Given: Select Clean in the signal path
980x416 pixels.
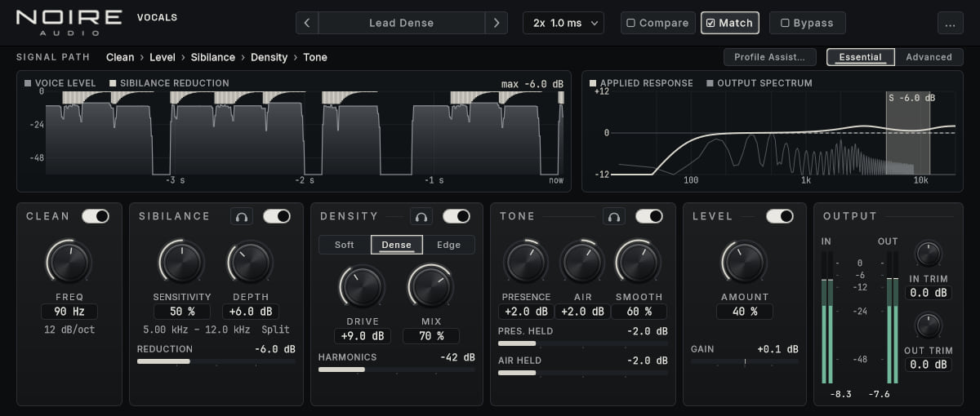Looking at the screenshot, I should [x=120, y=57].
